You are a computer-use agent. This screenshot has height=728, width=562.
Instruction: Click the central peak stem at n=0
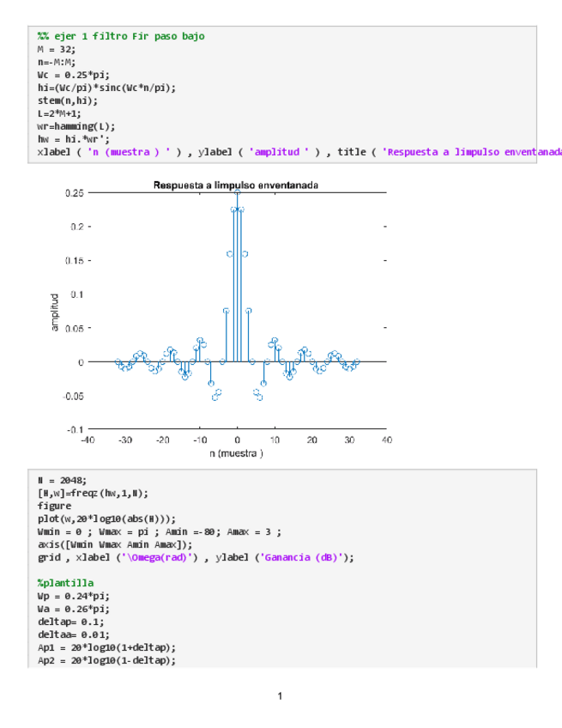237,275
